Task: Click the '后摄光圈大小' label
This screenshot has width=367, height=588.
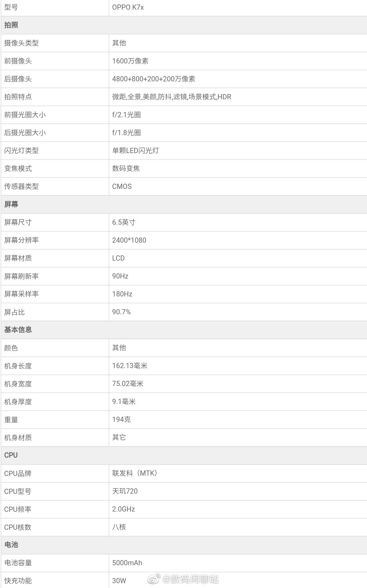Action: click(25, 133)
